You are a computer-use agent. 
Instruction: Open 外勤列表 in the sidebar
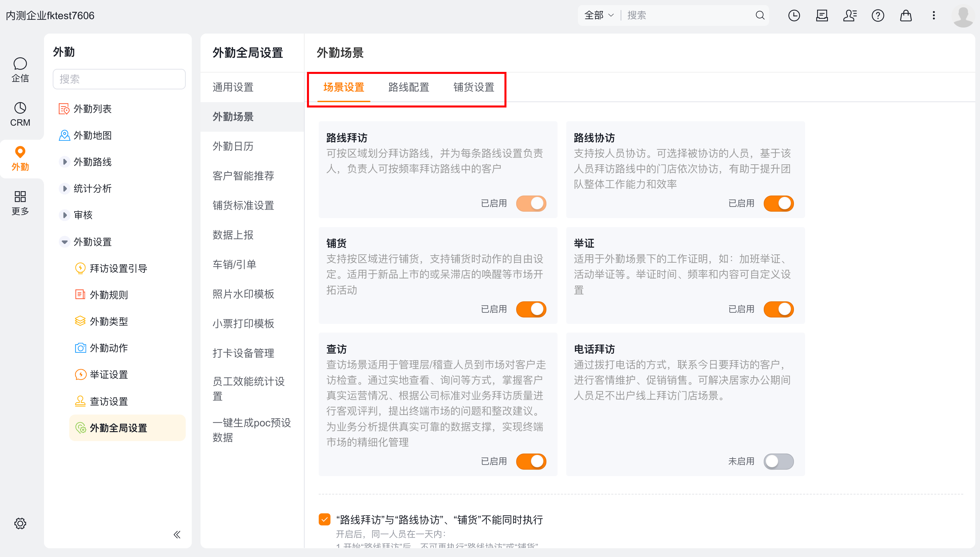(x=85, y=109)
